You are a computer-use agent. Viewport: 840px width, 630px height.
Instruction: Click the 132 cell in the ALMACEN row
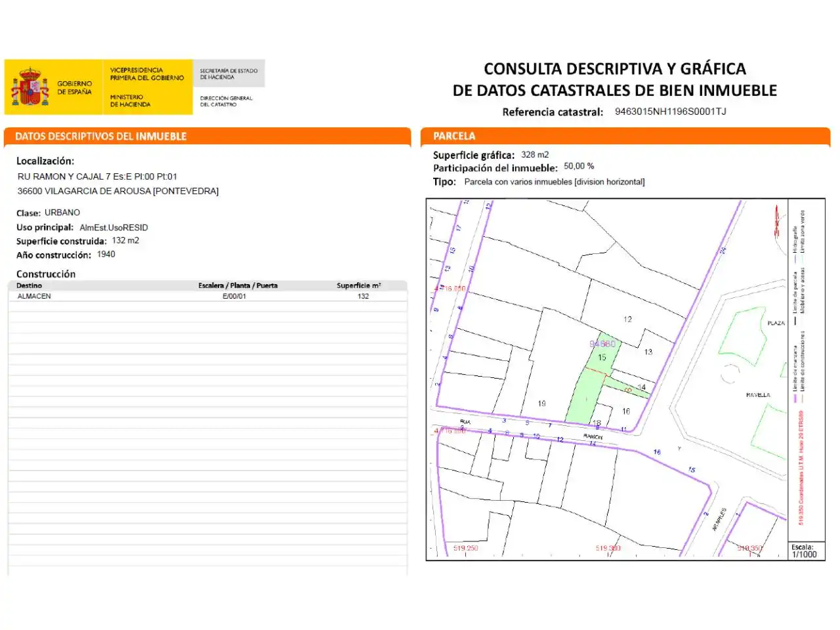click(x=363, y=297)
